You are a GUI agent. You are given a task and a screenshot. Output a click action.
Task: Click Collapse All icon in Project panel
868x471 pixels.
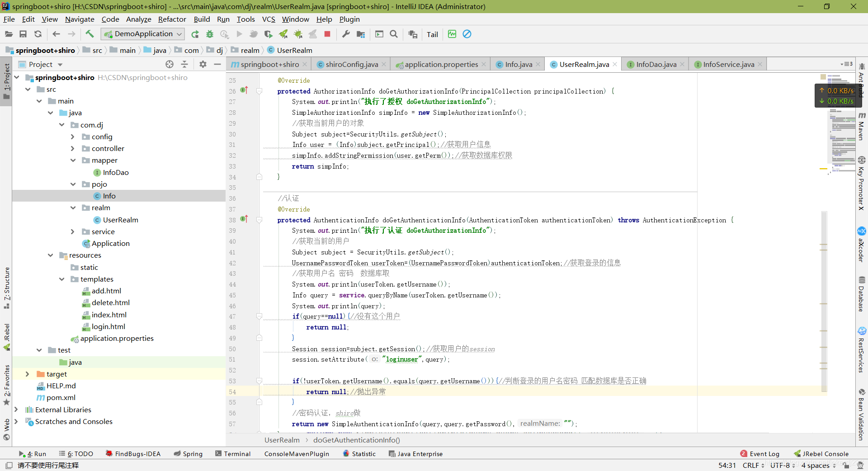[x=184, y=64]
